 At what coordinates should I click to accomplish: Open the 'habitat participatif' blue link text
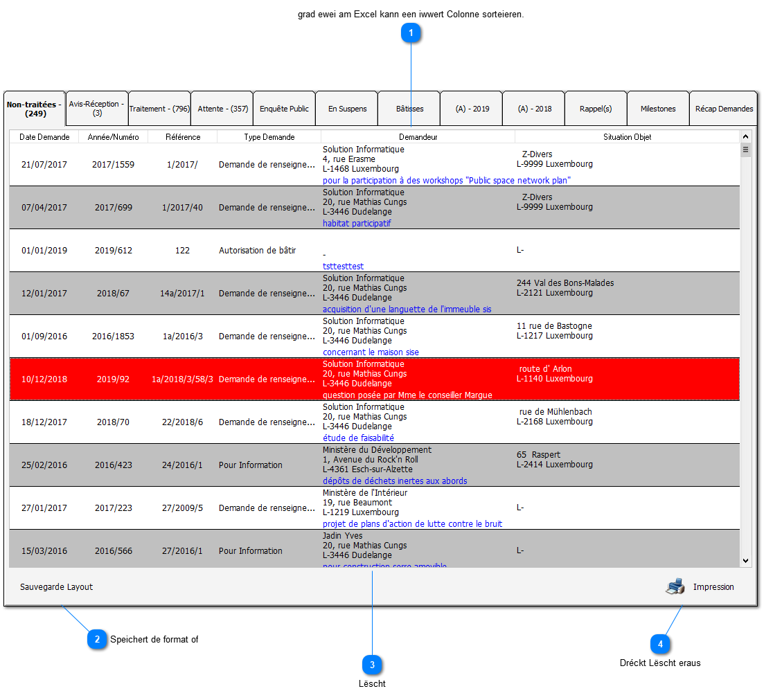(357, 224)
